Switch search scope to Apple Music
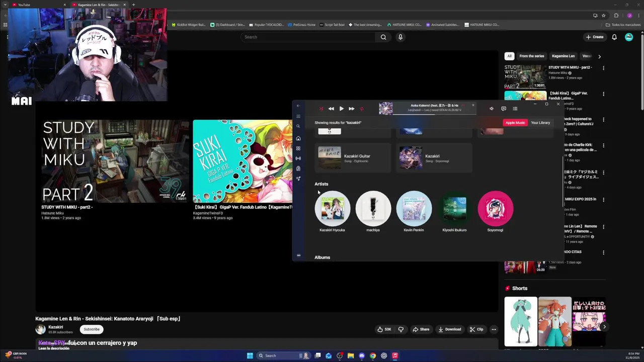This screenshot has height=362, width=644. click(x=515, y=123)
